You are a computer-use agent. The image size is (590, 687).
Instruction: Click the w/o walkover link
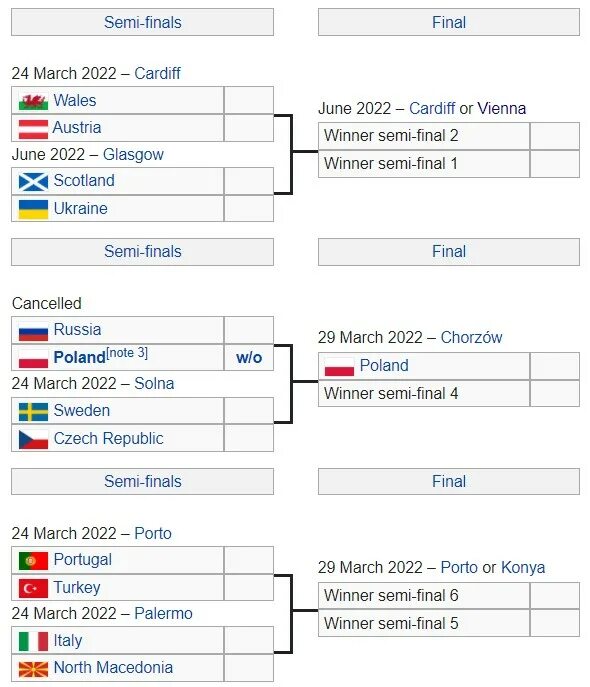[249, 358]
